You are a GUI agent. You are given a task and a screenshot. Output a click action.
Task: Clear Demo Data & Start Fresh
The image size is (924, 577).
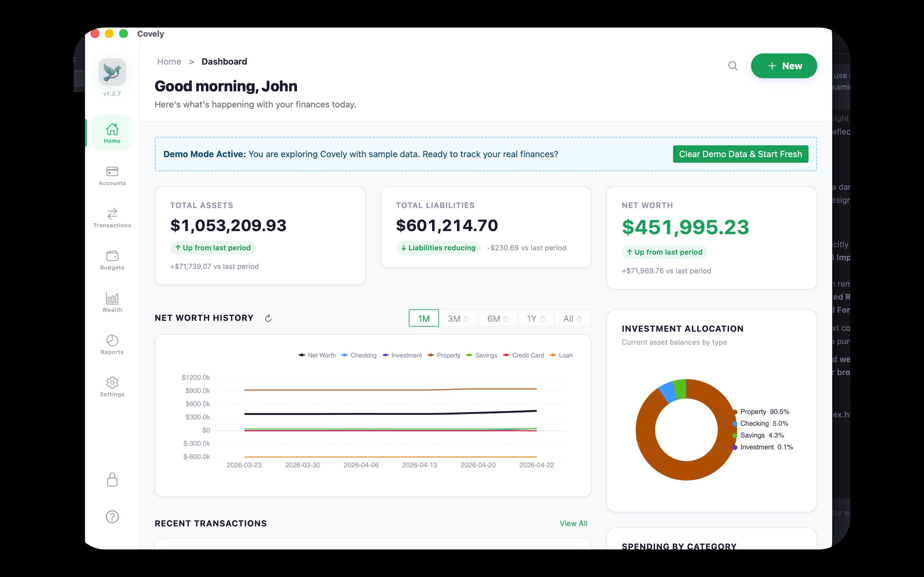click(x=740, y=154)
